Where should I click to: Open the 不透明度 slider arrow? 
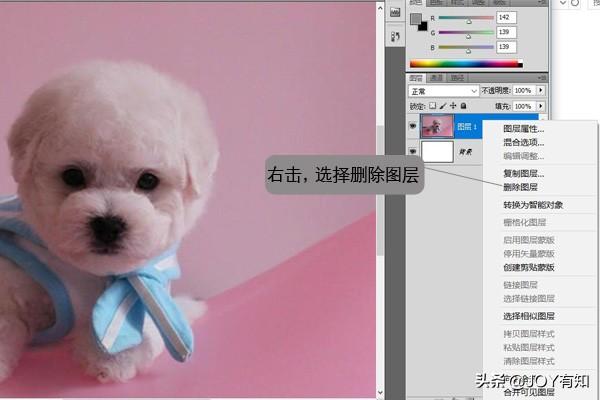[x=541, y=90]
